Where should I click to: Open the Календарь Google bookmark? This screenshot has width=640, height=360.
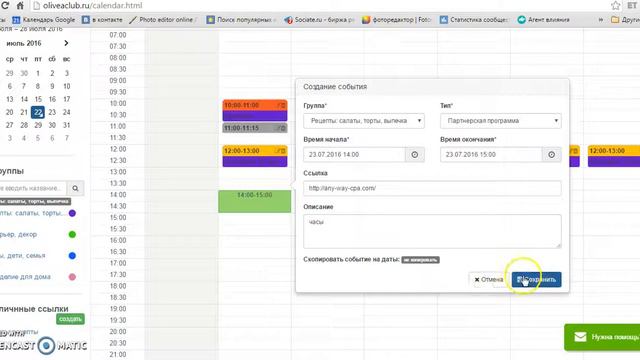coord(44,20)
